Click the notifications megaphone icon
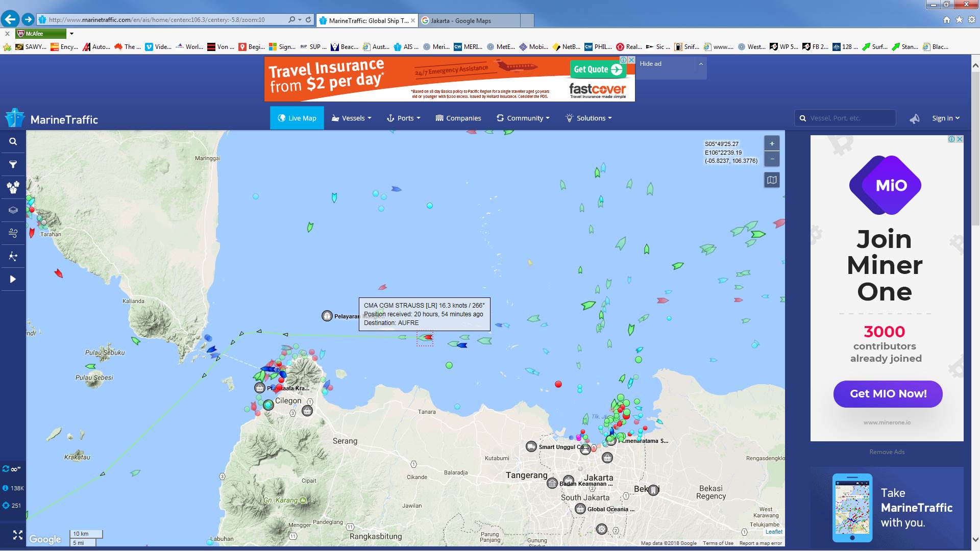This screenshot has height=551, width=980. point(914,118)
